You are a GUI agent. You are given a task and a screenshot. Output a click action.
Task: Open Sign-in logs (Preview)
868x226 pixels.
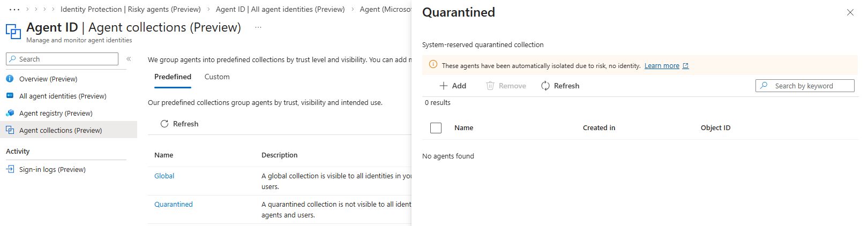52,169
